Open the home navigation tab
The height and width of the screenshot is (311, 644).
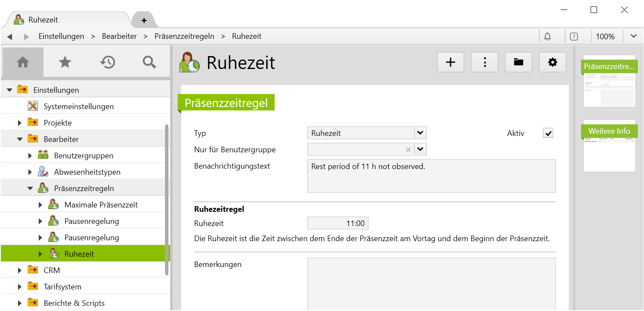point(22,63)
